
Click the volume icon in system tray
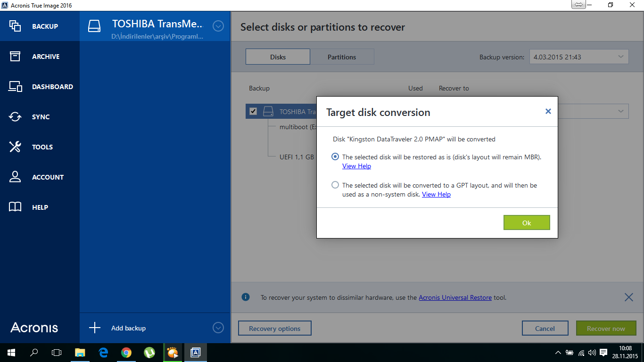pyautogui.click(x=592, y=352)
